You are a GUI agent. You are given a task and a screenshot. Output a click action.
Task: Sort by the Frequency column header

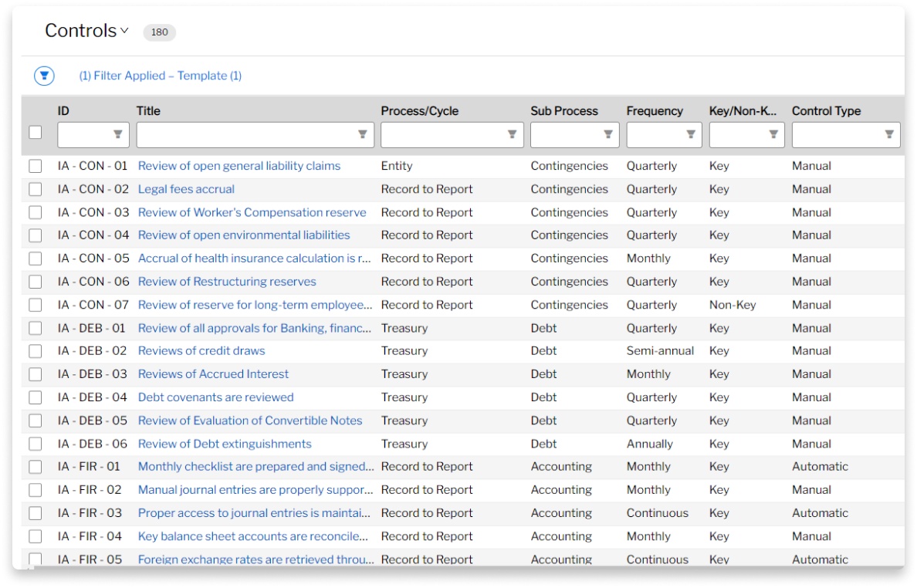pyautogui.click(x=655, y=111)
